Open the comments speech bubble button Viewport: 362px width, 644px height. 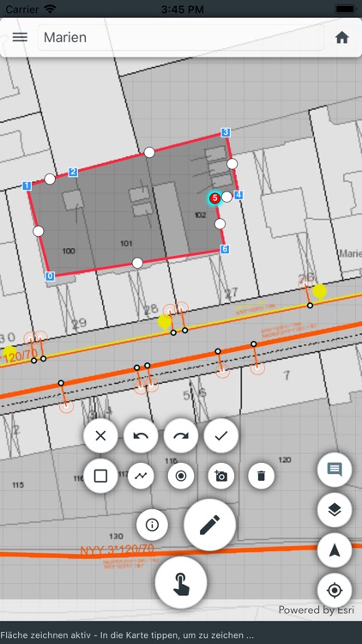(335, 470)
